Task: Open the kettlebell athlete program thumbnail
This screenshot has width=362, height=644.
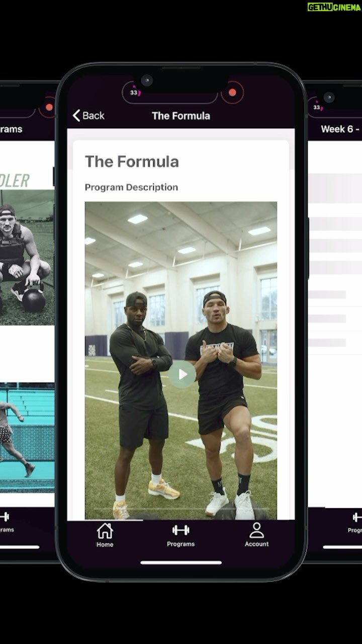Action: [x=27, y=257]
